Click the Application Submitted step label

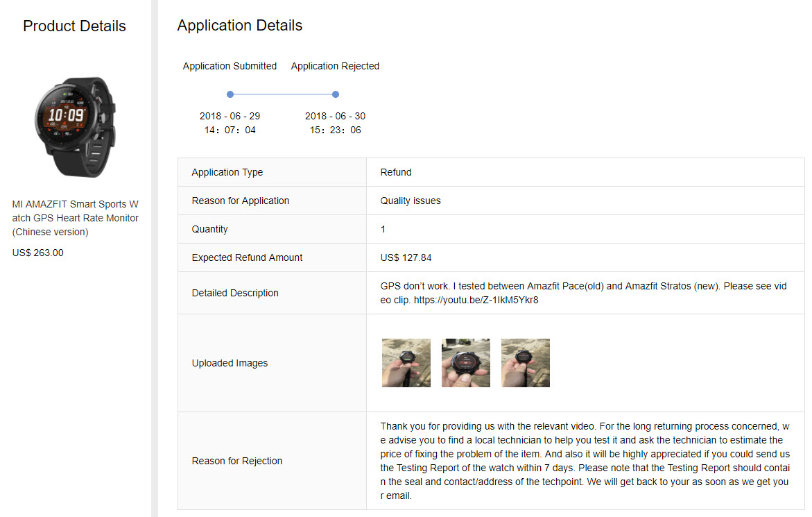tap(230, 66)
